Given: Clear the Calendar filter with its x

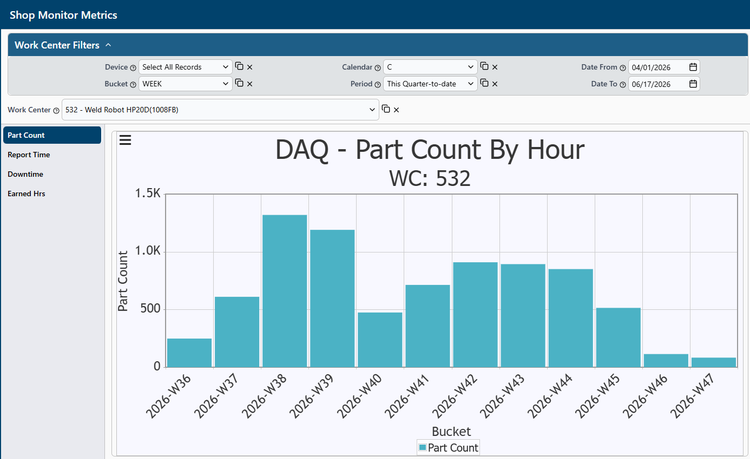Looking at the screenshot, I should pos(495,67).
